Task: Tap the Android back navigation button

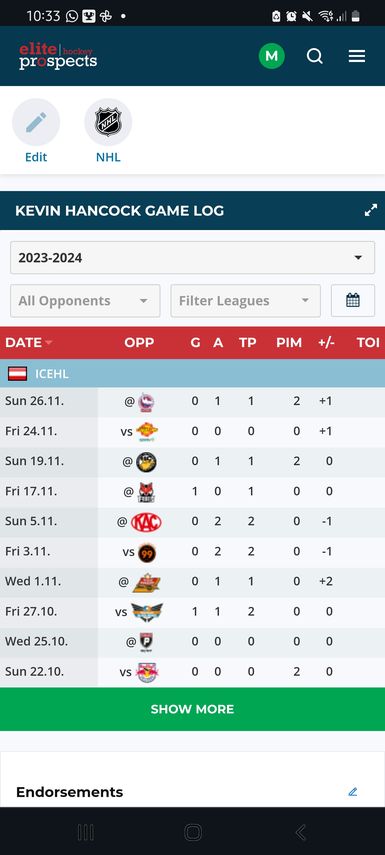Action: [300, 832]
